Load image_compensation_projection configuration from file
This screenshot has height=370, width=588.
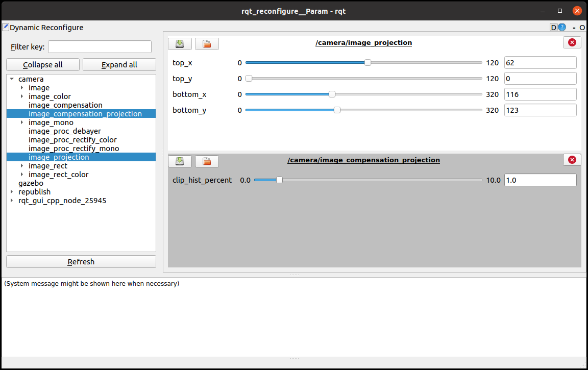click(x=207, y=161)
